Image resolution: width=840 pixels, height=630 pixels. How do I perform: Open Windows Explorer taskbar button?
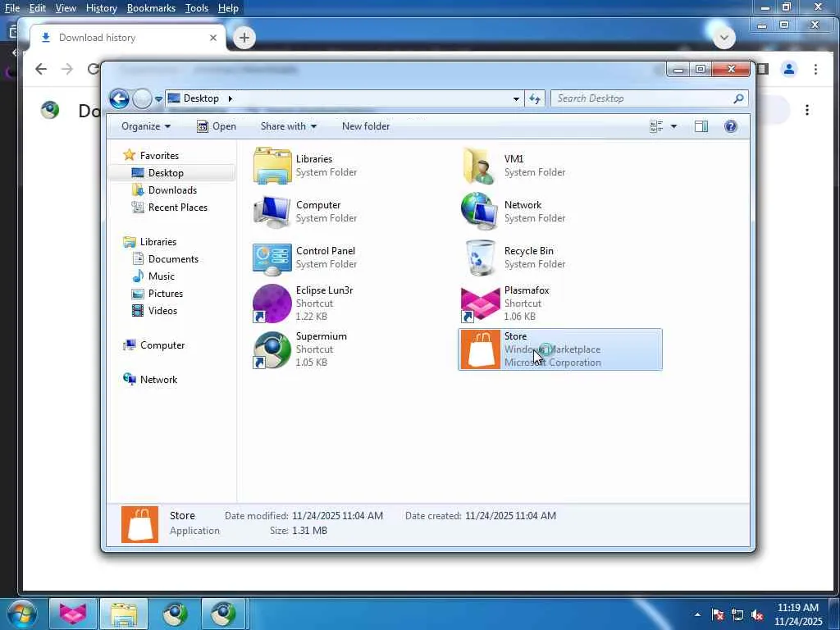click(x=124, y=614)
